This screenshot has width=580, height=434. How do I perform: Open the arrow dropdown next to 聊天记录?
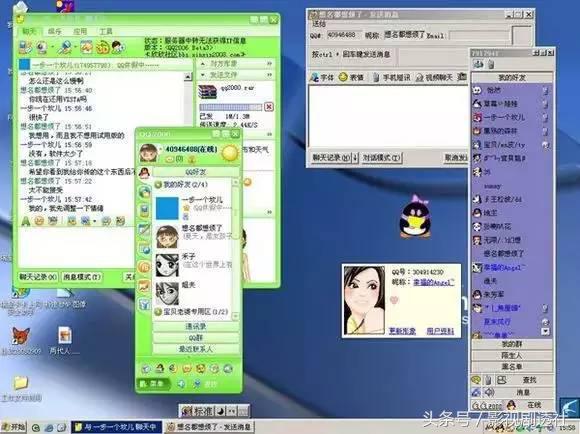355,158
